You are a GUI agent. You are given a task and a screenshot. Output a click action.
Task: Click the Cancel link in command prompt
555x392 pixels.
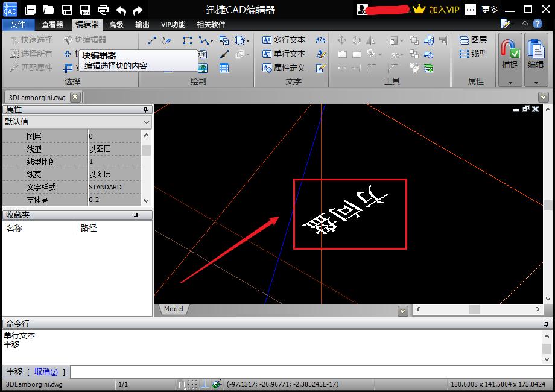[46, 372]
